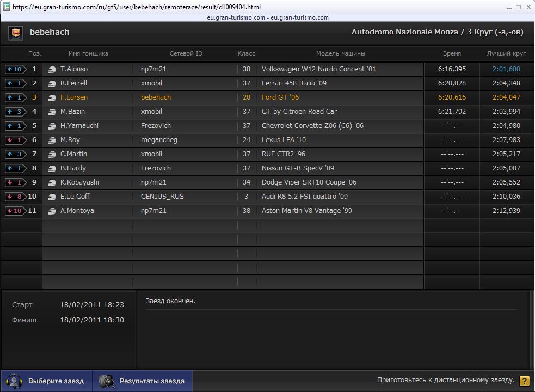Image resolution: width=535 pixels, height=392 pixels.
Task: Open the Выберите заезд tab
Action: (46, 381)
